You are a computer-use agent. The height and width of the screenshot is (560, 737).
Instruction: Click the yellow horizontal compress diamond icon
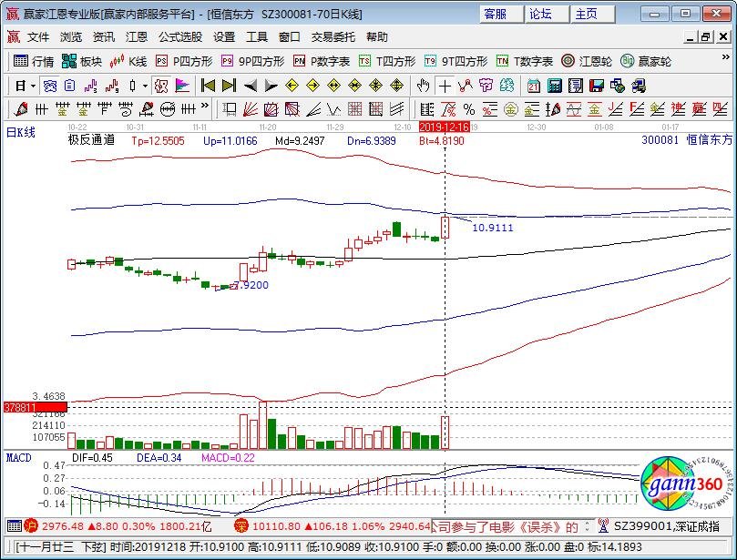coord(355,86)
